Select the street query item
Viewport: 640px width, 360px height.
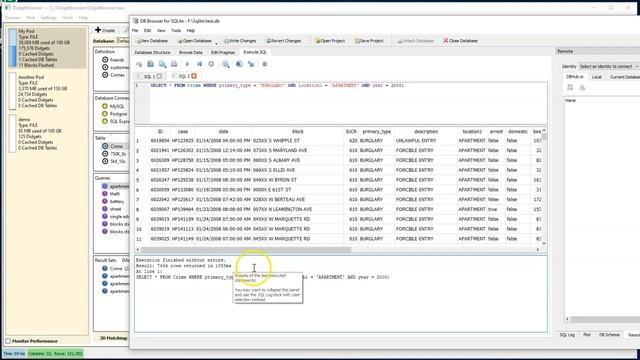(x=112, y=209)
